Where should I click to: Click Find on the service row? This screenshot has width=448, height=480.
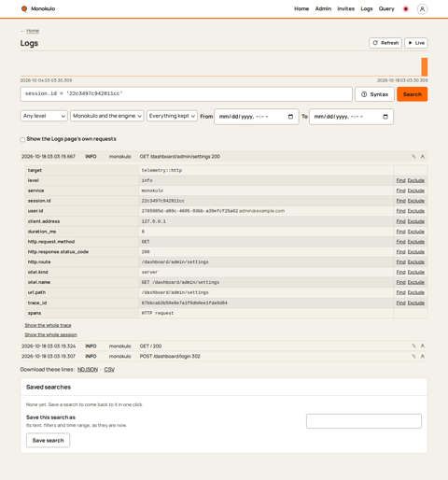(400, 191)
